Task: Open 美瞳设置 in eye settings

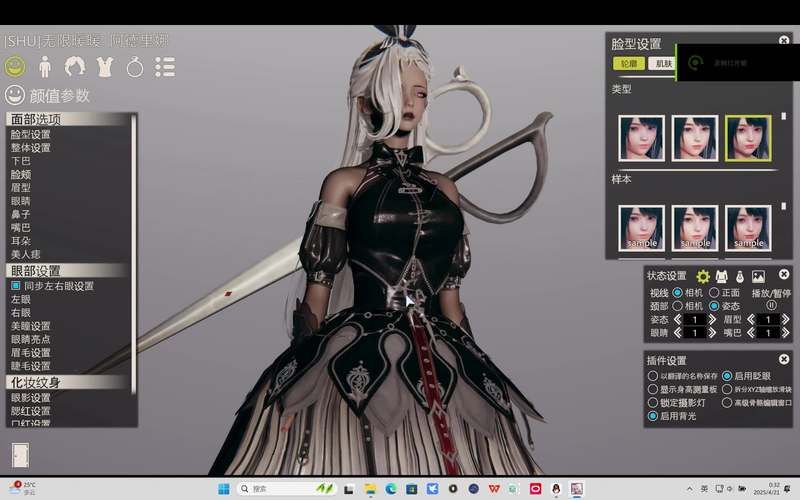Action: point(31,326)
